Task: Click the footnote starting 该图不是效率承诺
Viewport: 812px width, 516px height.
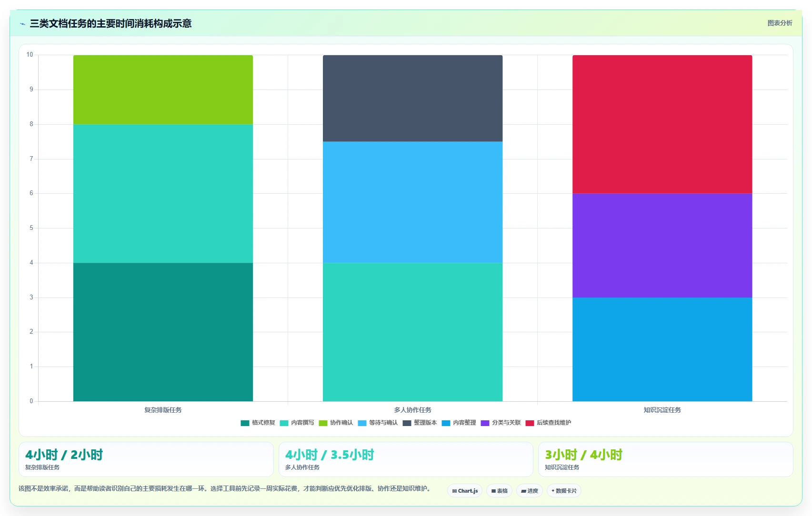Action: [225, 488]
